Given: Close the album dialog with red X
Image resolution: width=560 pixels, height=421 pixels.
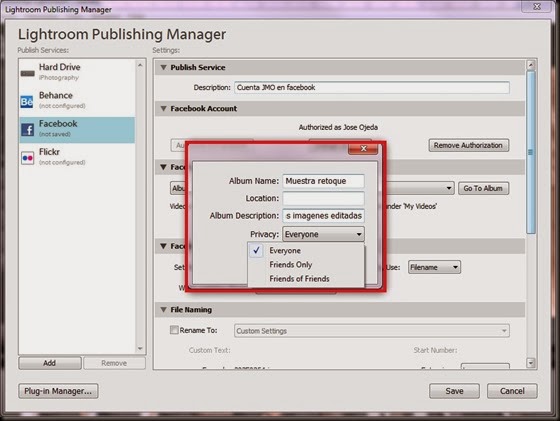Looking at the screenshot, I should [363, 148].
